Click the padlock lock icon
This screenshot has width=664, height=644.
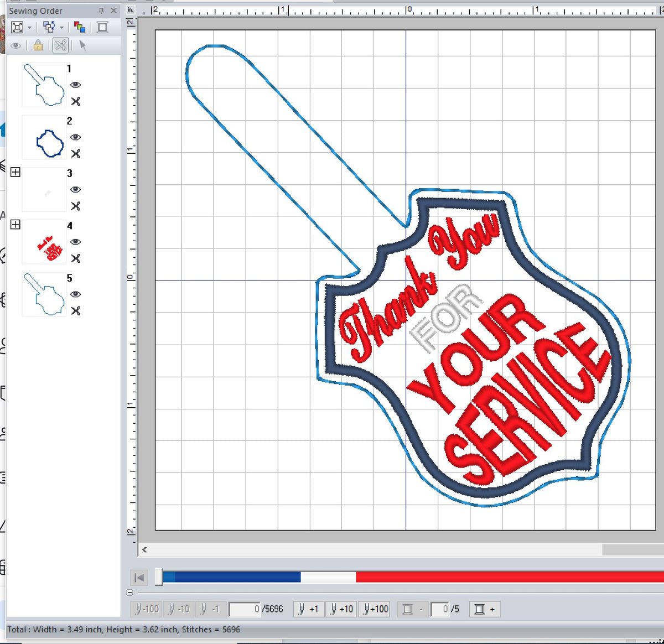click(x=38, y=45)
